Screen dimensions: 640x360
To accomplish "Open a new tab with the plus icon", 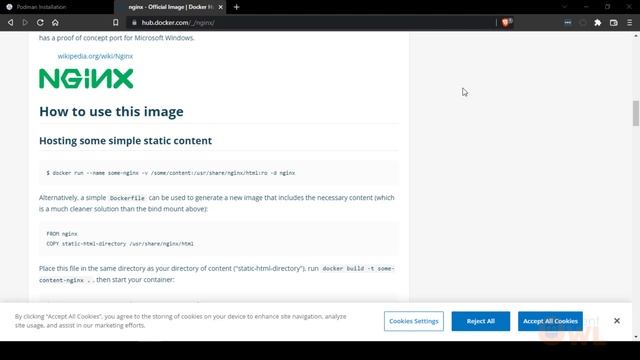I will tap(236, 7).
